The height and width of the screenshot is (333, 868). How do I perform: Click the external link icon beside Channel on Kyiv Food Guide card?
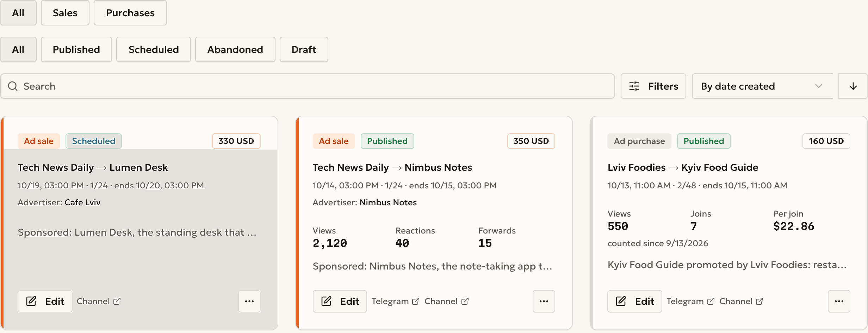click(x=760, y=301)
